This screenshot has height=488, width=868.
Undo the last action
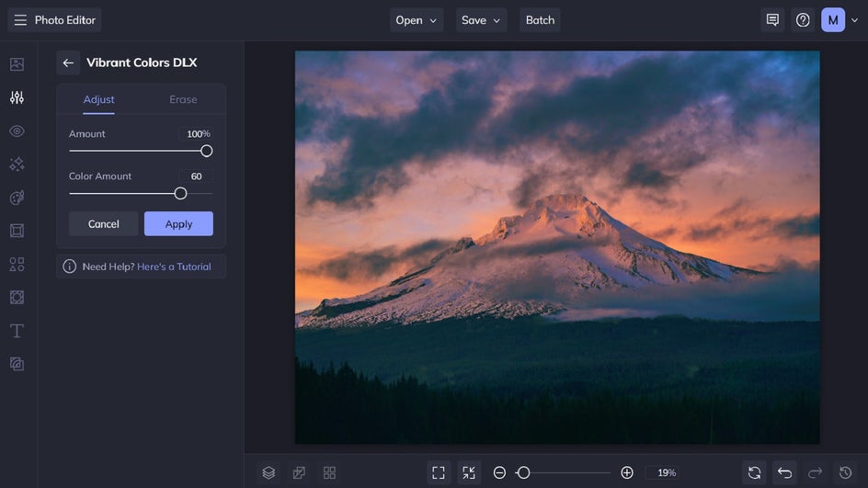coord(784,472)
